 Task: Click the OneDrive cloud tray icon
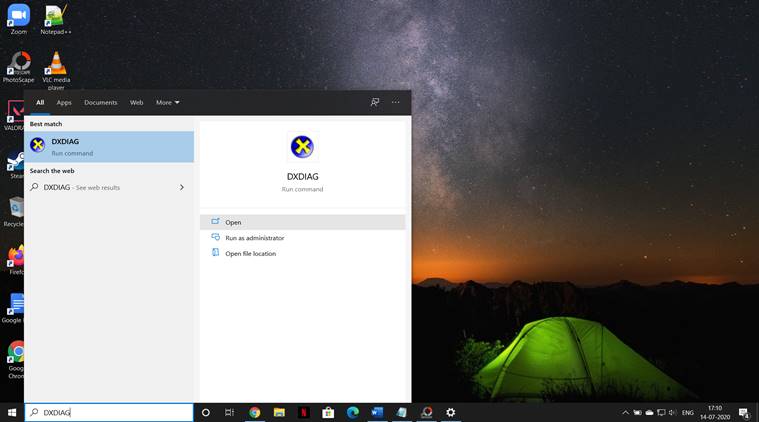649,413
